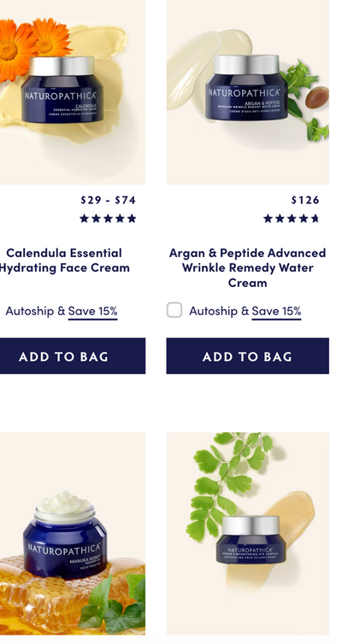Click the 'Autoship &' label under Calendula cream
The image size is (342, 644).
(x=35, y=311)
